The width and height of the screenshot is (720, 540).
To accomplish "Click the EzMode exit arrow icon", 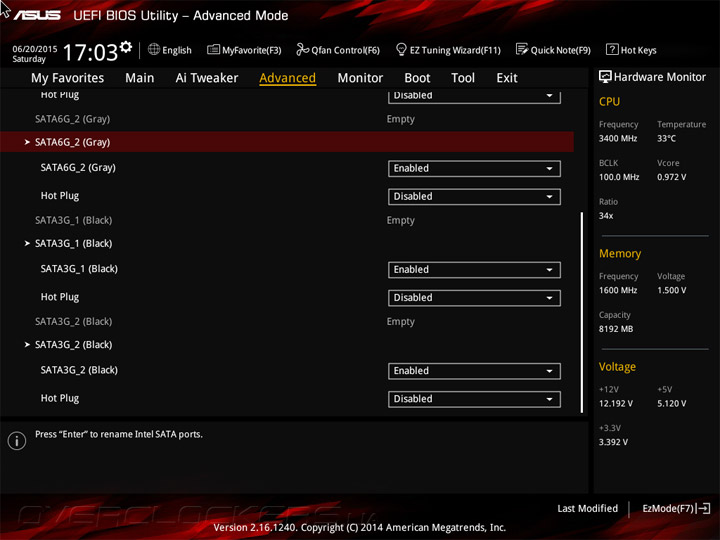I will click(703, 508).
